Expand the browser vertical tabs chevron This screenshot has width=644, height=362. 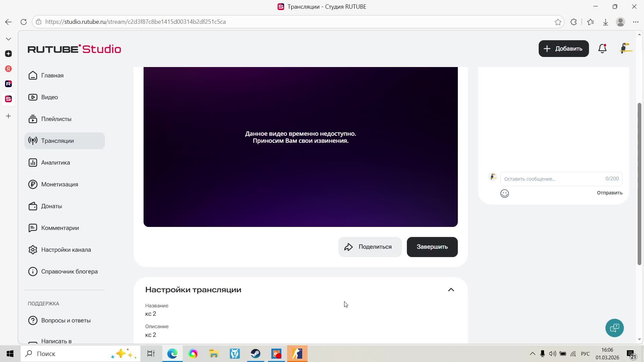pyautogui.click(x=8, y=39)
